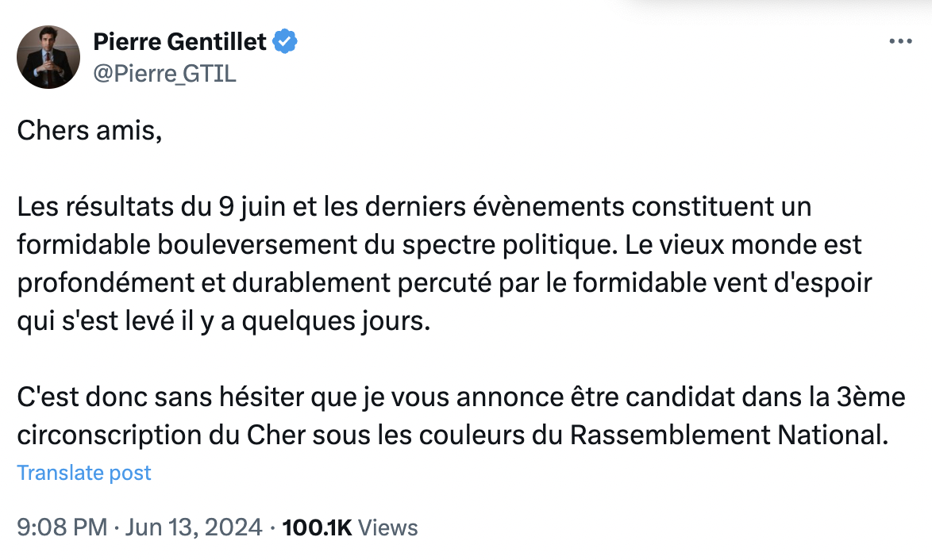Click the greeting line Chers amis
This screenshot has width=932, height=560.
click(89, 131)
